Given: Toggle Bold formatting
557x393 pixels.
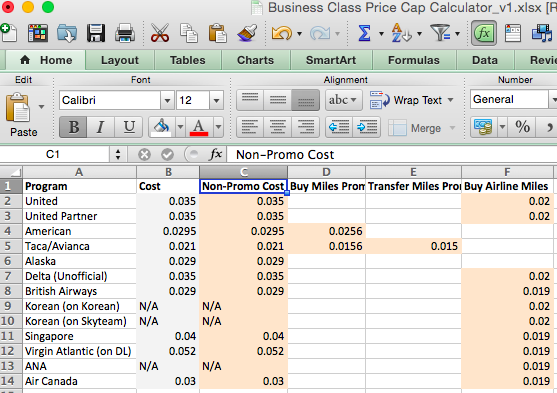Looking at the screenshot, I should click(x=73, y=127).
